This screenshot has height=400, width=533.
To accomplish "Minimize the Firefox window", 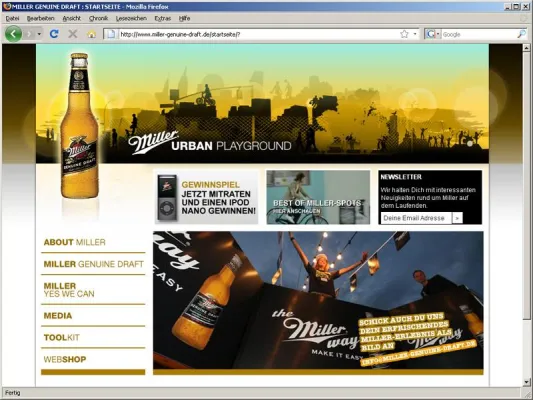I will click(508, 6).
